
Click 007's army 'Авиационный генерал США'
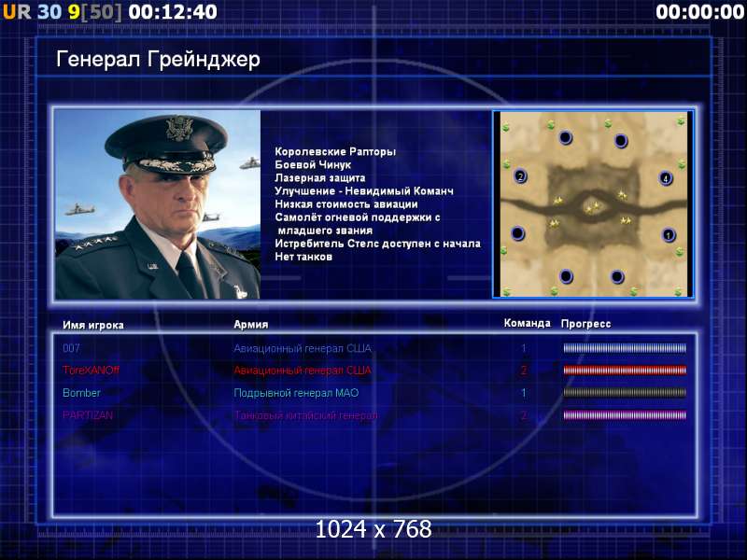(302, 348)
